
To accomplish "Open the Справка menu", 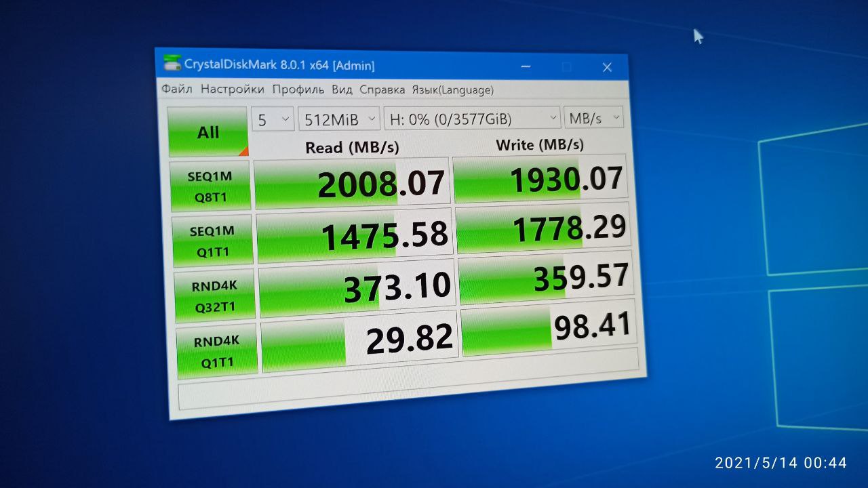I will [x=382, y=89].
